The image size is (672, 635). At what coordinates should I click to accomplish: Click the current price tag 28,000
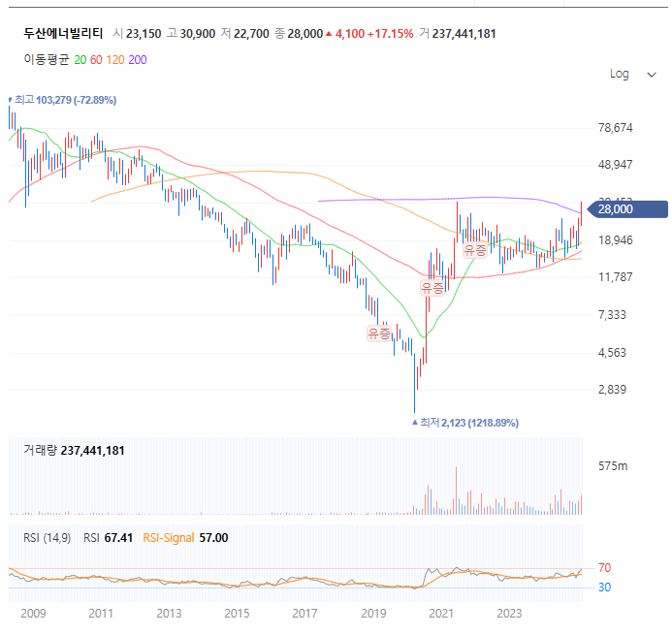point(627,209)
